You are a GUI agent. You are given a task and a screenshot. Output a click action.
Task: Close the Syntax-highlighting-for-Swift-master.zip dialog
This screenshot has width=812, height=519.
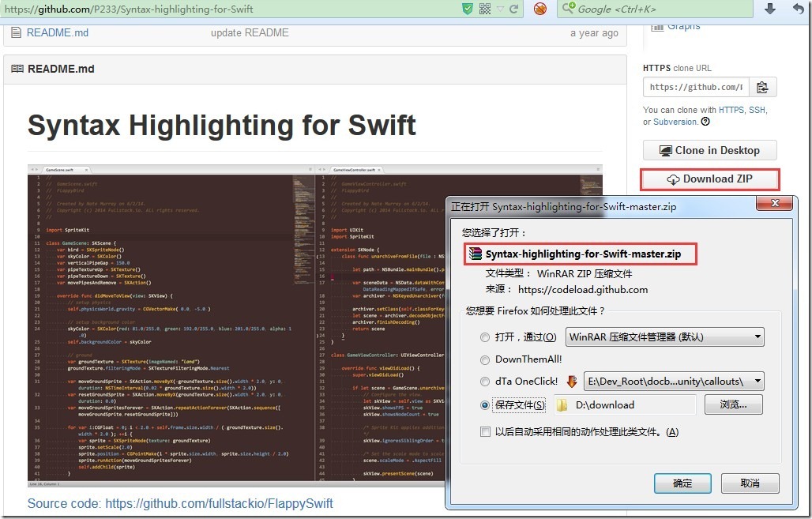click(x=775, y=203)
